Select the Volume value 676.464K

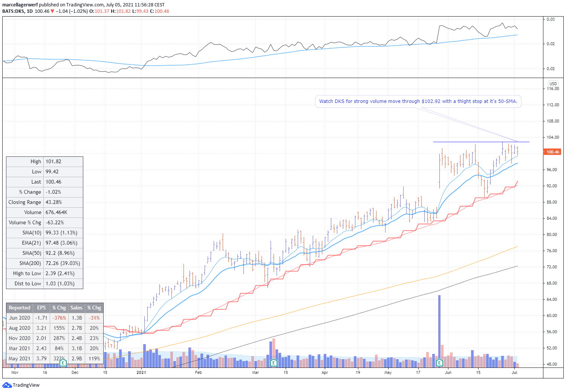pos(57,212)
